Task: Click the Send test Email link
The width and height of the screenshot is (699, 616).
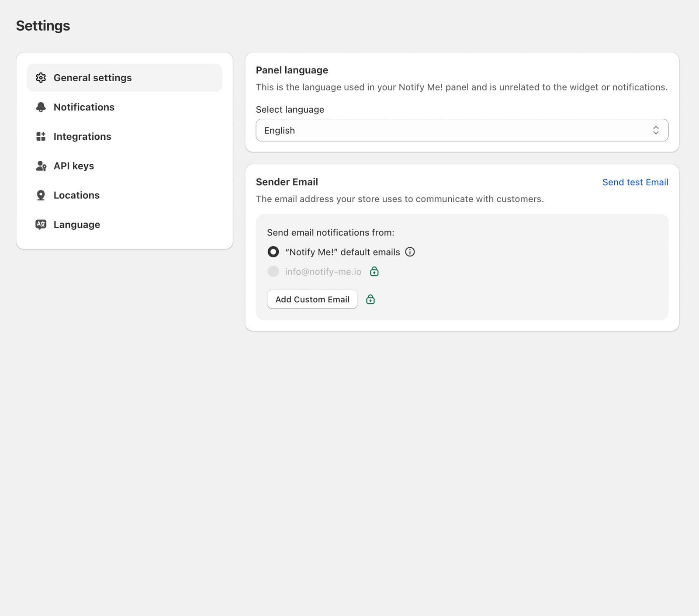Action: 635,182
